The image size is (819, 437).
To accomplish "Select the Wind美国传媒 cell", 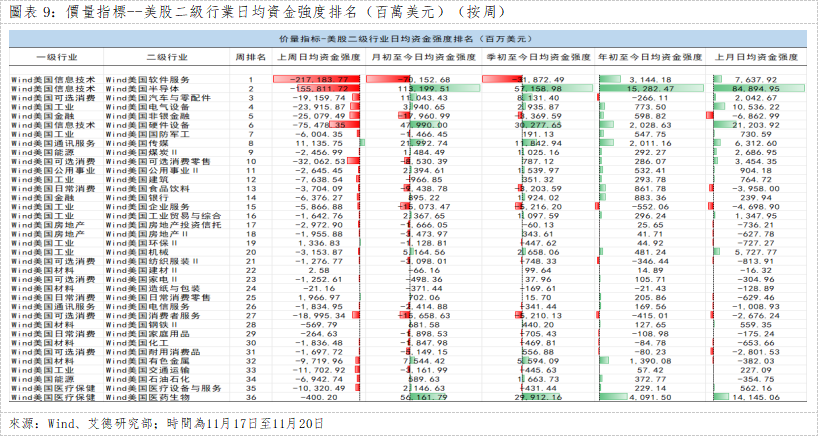I will (x=137, y=143).
